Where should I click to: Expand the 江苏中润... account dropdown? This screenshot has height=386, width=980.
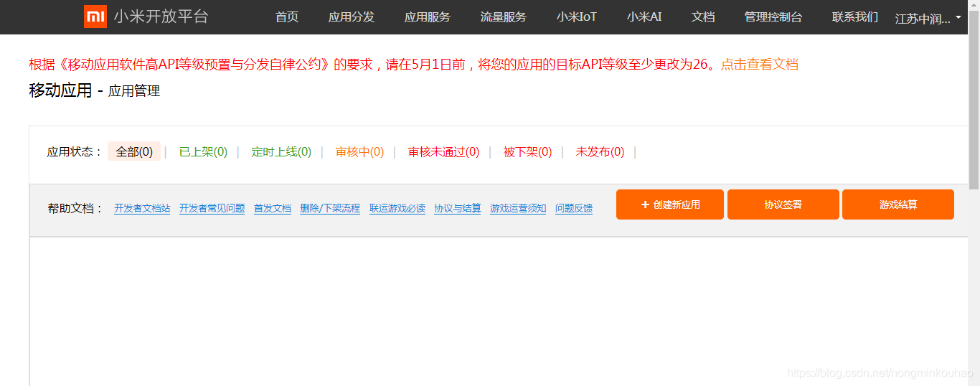tap(928, 19)
